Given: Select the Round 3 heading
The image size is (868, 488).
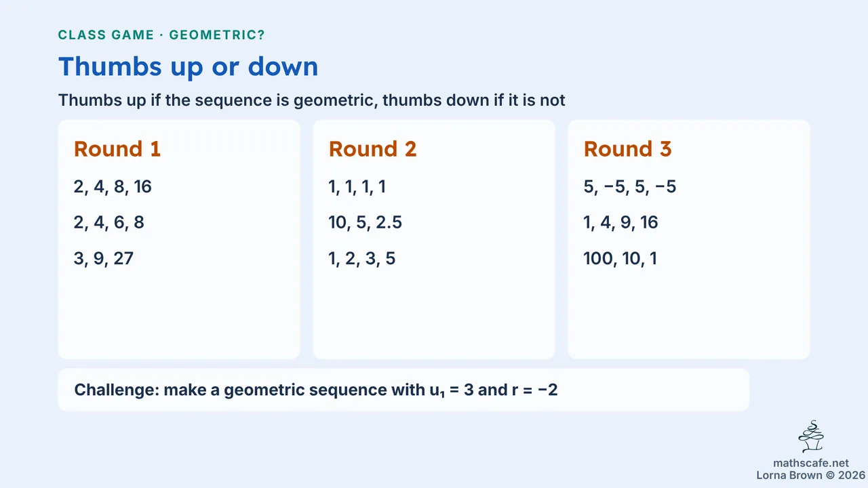Looking at the screenshot, I should point(627,149).
